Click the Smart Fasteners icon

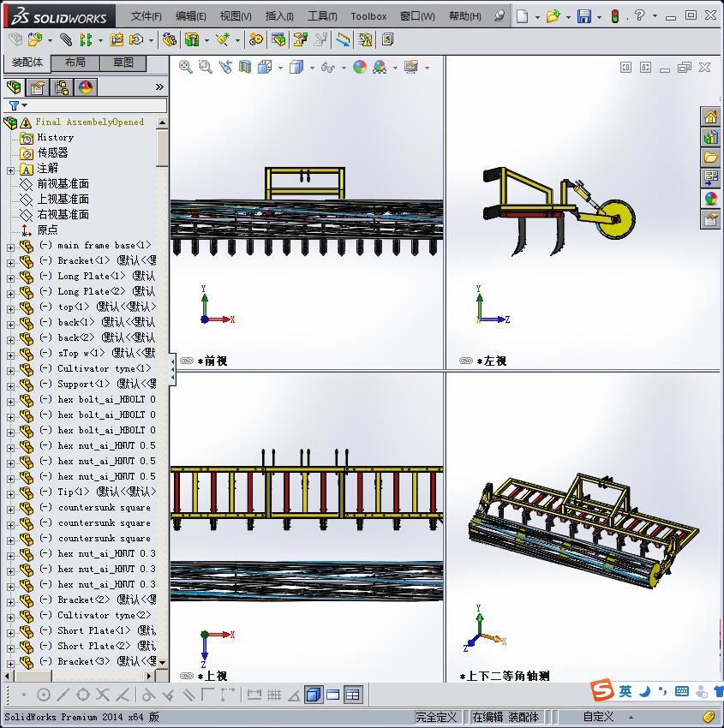click(117, 40)
